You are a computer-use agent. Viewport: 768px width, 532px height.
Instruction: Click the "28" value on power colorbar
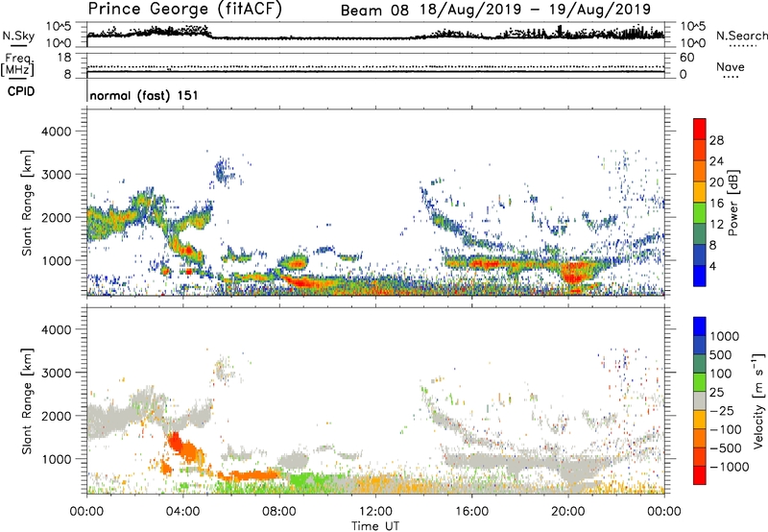click(716, 140)
